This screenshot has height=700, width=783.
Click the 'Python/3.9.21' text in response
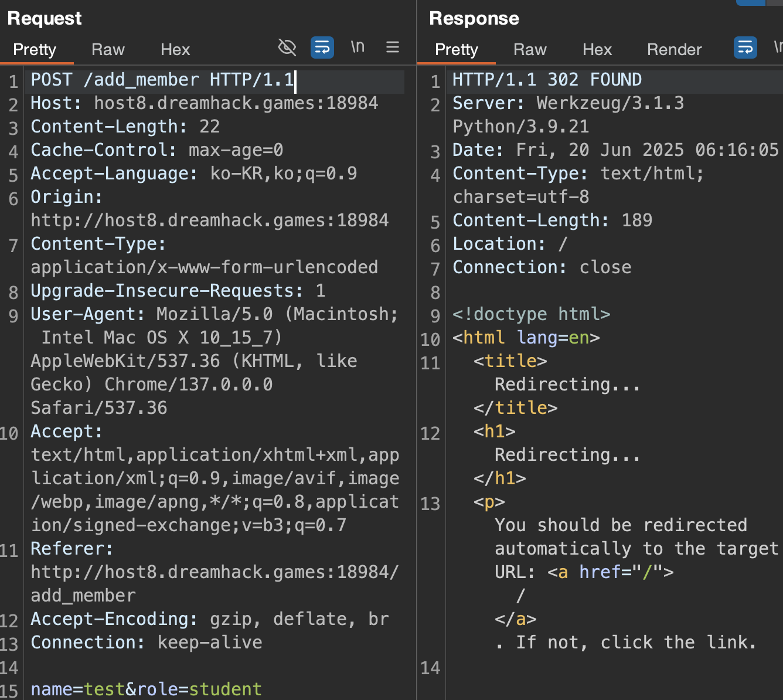click(x=521, y=127)
